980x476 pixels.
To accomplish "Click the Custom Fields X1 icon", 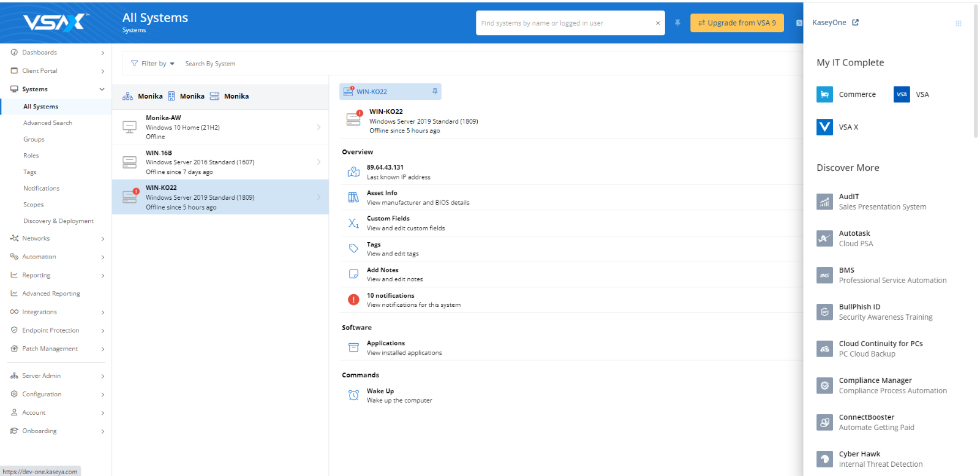I will [353, 223].
